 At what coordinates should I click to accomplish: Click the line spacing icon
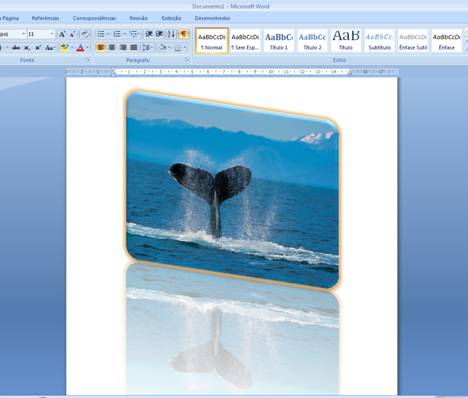pyautogui.click(x=147, y=48)
